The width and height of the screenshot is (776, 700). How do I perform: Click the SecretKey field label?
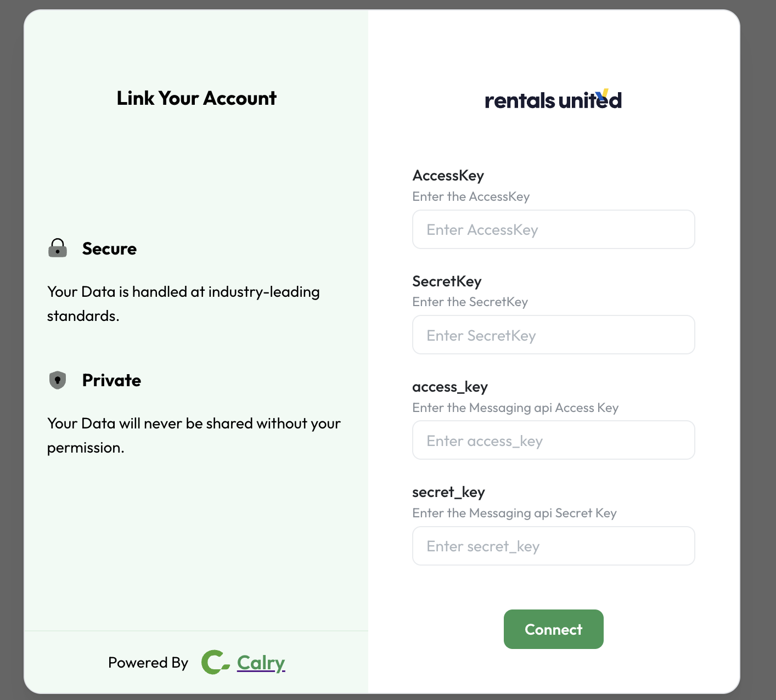pos(447,281)
